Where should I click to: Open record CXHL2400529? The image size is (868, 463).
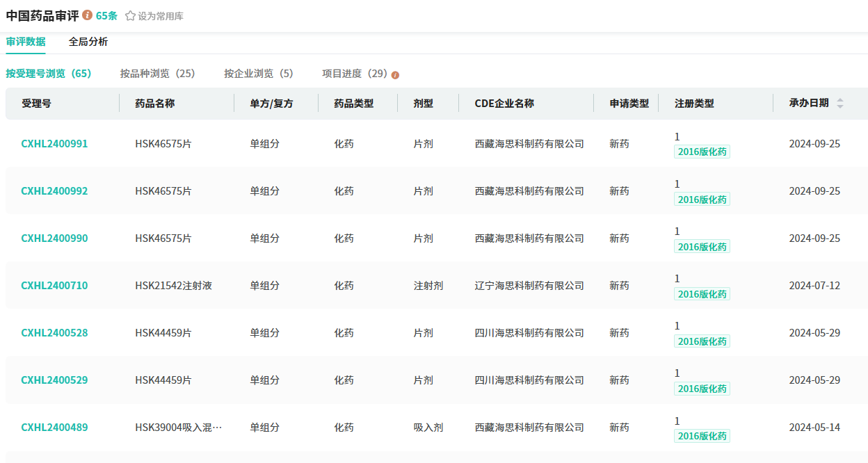tap(54, 380)
